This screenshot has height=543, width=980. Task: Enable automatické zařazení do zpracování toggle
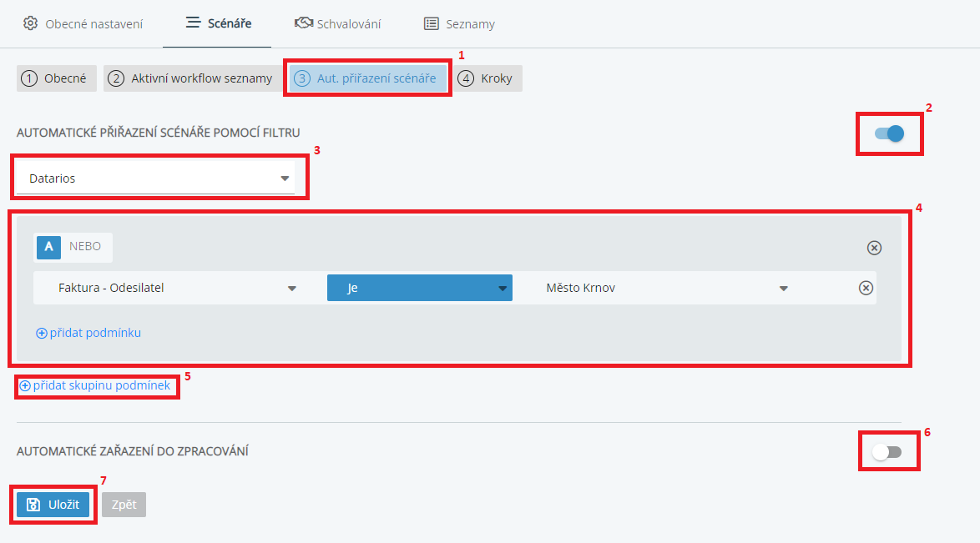pos(887,452)
